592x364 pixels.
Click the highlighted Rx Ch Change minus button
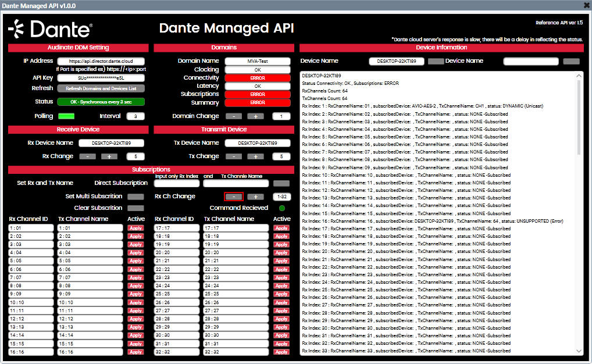coord(234,197)
